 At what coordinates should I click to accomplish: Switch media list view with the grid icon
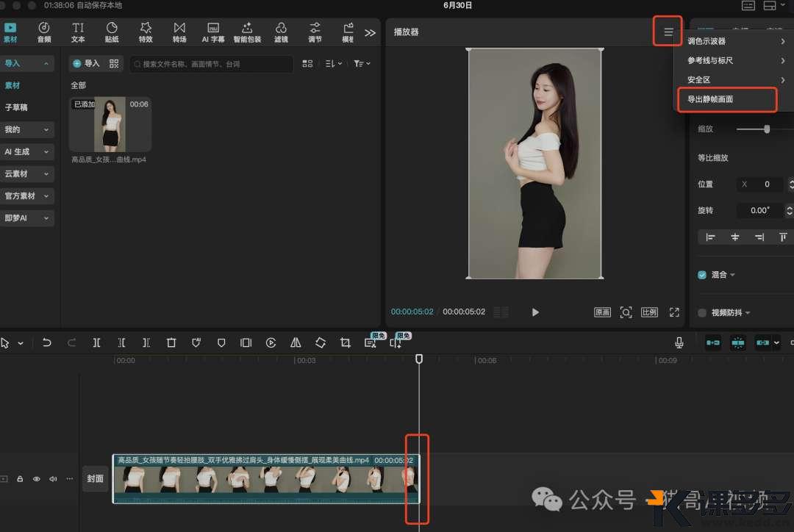pos(307,64)
